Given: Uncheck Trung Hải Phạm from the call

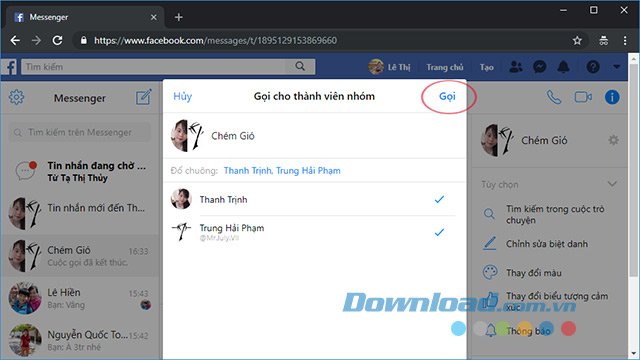Looking at the screenshot, I should 439,233.
